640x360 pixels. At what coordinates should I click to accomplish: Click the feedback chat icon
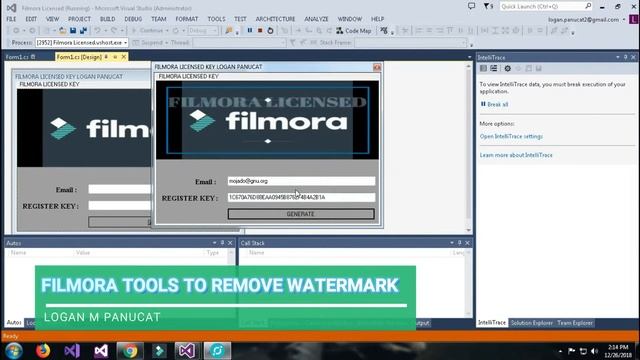coord(471,6)
